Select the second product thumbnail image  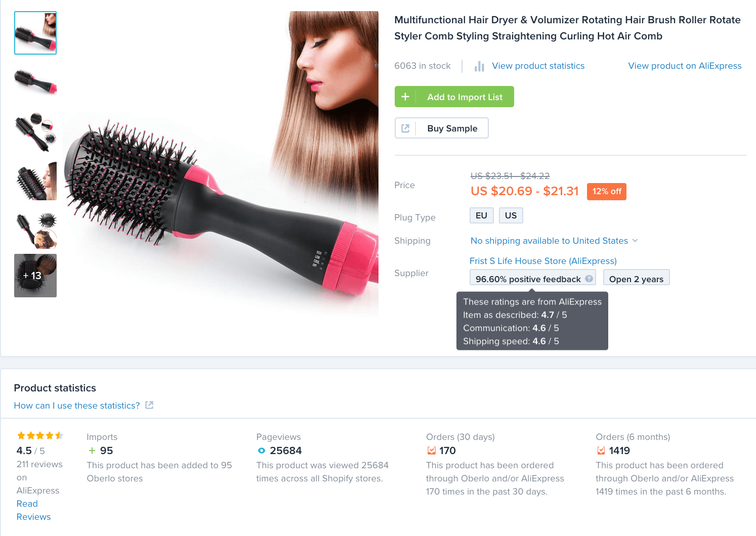tap(35, 81)
